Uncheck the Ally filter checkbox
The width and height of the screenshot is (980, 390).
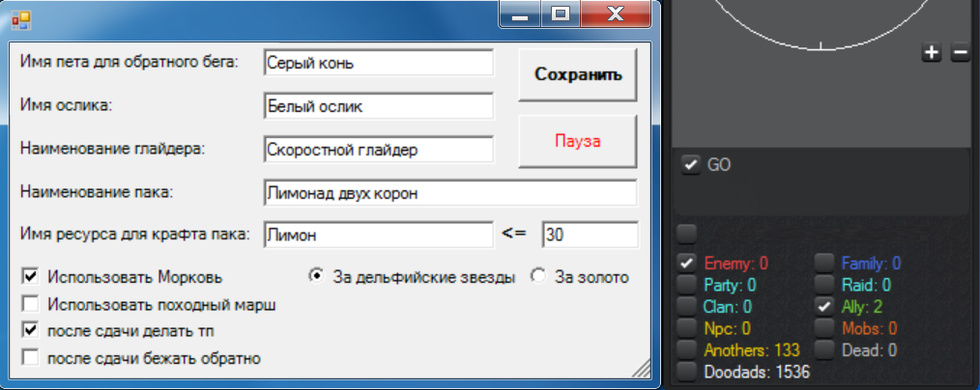click(x=825, y=306)
